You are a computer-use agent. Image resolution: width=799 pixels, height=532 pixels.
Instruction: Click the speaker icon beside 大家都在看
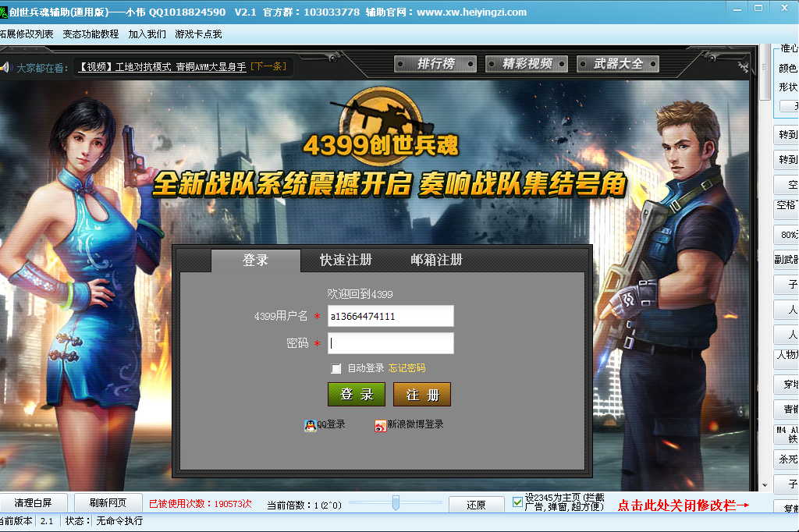[5, 67]
